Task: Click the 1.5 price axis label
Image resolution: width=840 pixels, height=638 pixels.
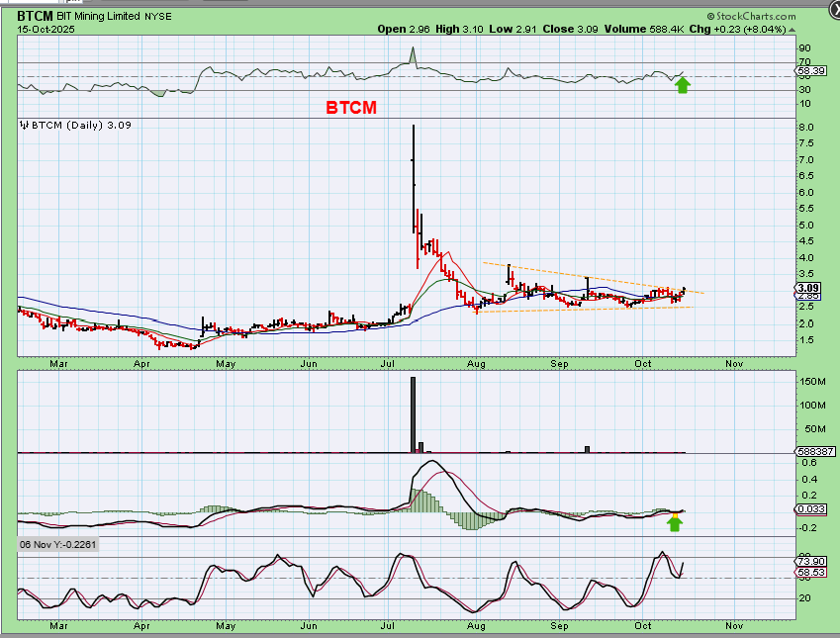Action: coord(806,339)
